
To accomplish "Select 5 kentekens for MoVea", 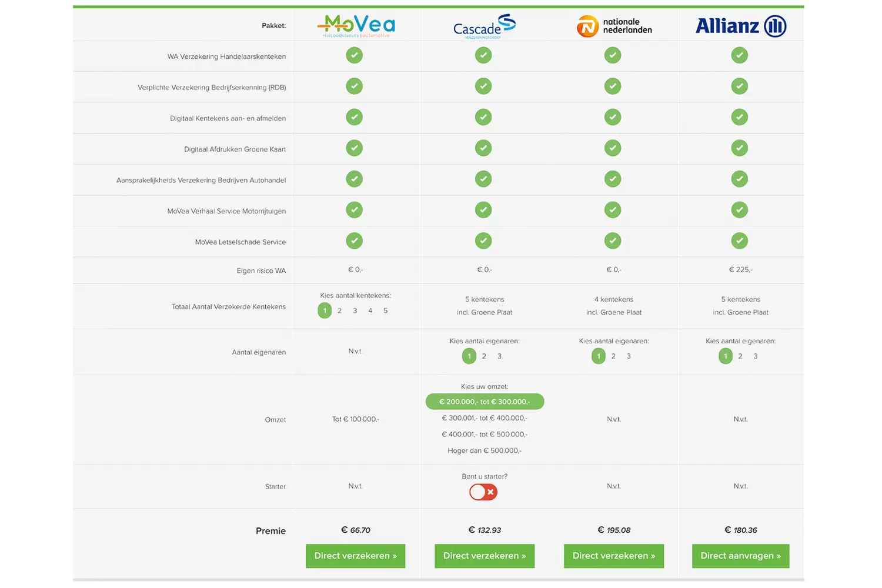I will pos(386,310).
